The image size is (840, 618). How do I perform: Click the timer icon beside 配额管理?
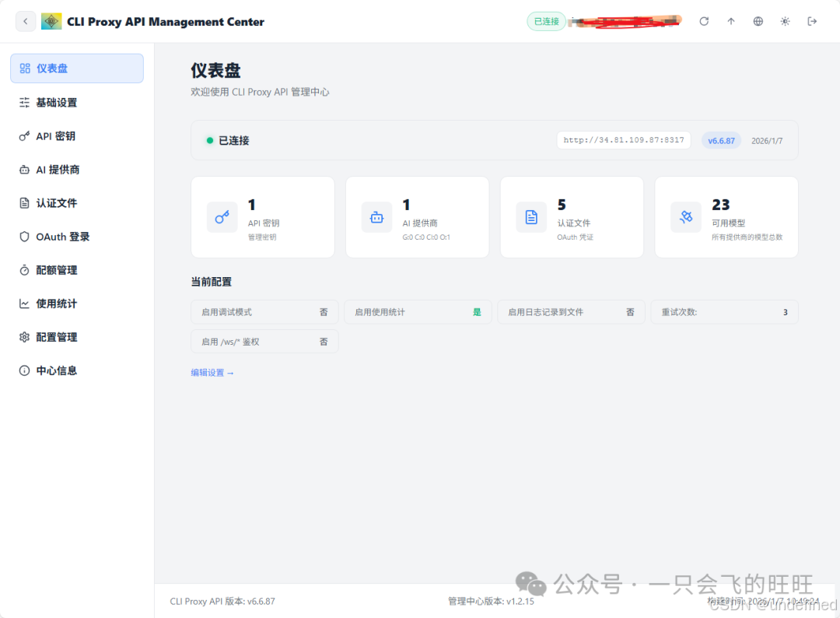pyautogui.click(x=24, y=270)
